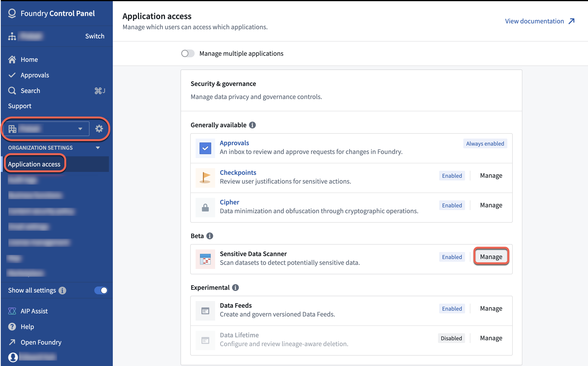The width and height of the screenshot is (588, 366).
Task: Manage the Sensitive Data Scanner application
Action: click(x=491, y=257)
